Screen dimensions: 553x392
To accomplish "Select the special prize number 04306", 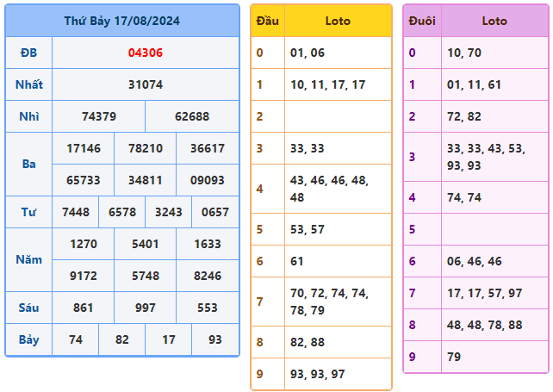I will [145, 53].
